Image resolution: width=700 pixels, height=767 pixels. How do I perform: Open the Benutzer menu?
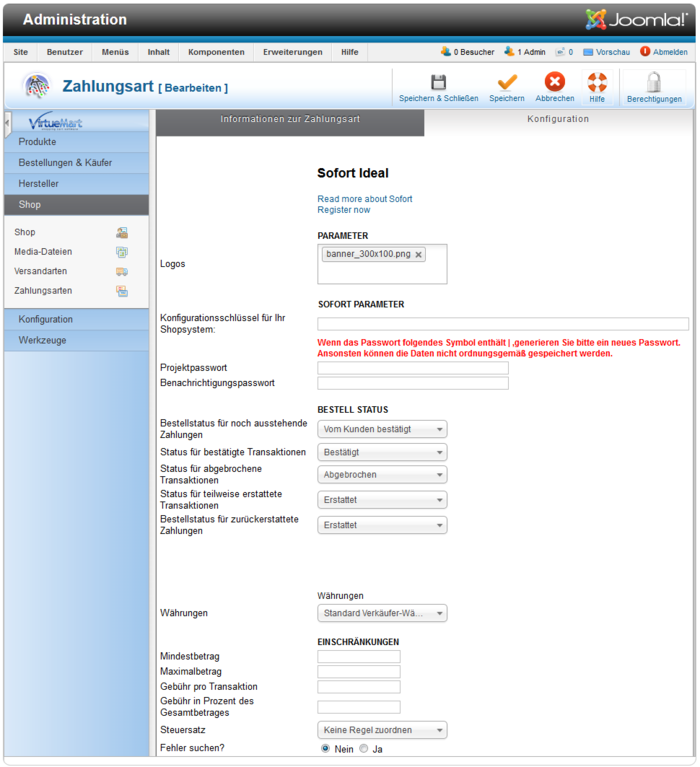(65, 52)
